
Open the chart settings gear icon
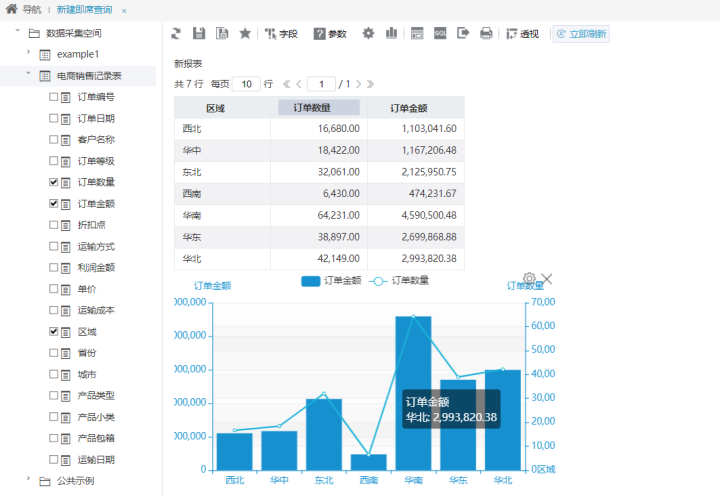click(529, 278)
